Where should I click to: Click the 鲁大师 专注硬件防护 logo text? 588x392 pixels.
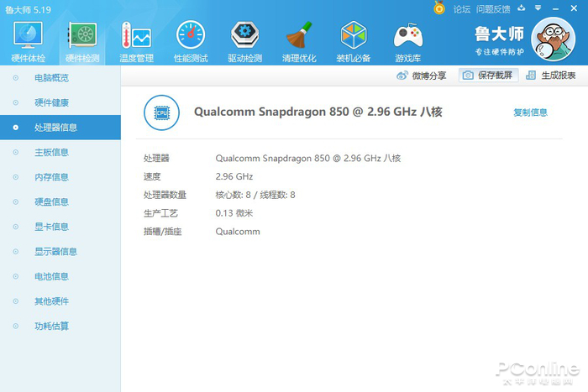[x=499, y=40]
